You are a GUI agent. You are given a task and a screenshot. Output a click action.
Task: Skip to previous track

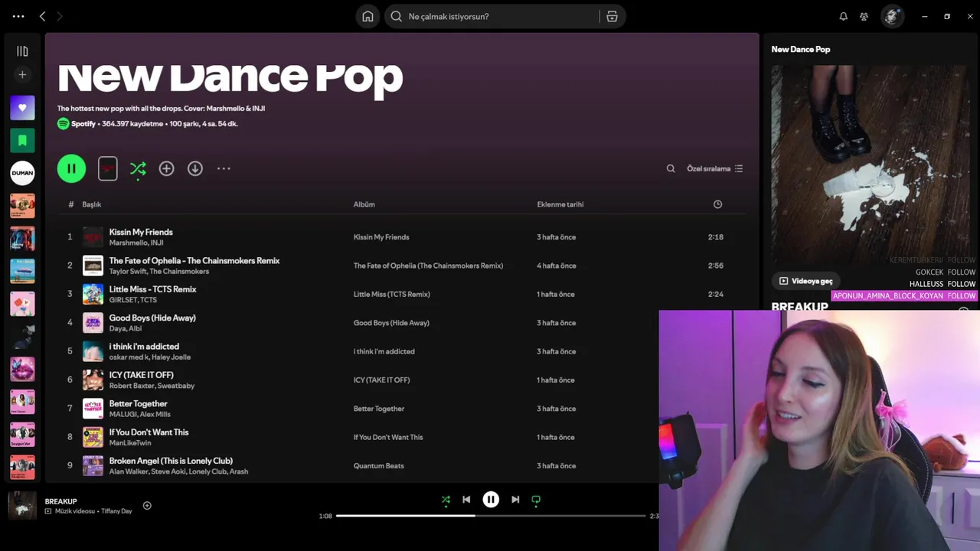point(466,500)
